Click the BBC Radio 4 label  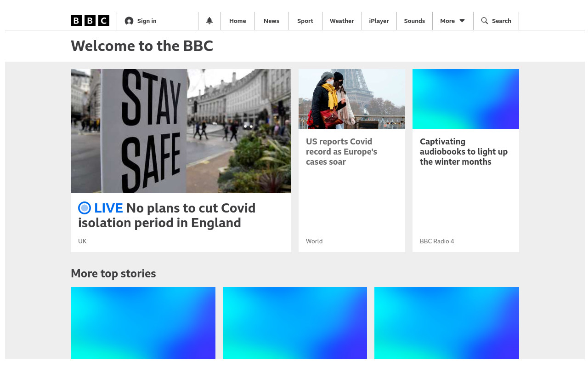[437, 241]
